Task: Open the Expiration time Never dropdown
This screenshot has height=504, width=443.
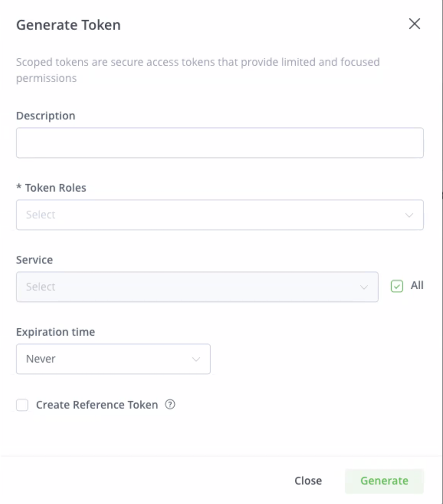Action: pos(113,359)
